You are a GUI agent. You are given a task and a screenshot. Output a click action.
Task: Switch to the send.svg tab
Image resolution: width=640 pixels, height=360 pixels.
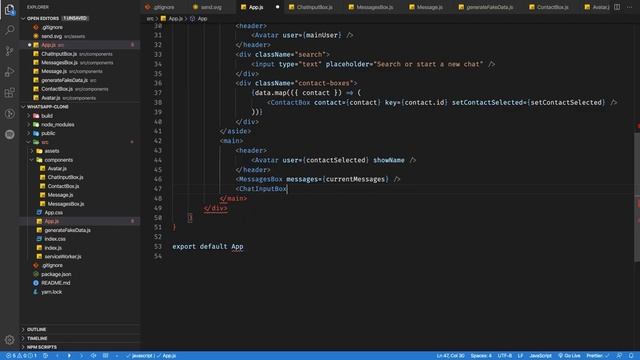(211, 7)
